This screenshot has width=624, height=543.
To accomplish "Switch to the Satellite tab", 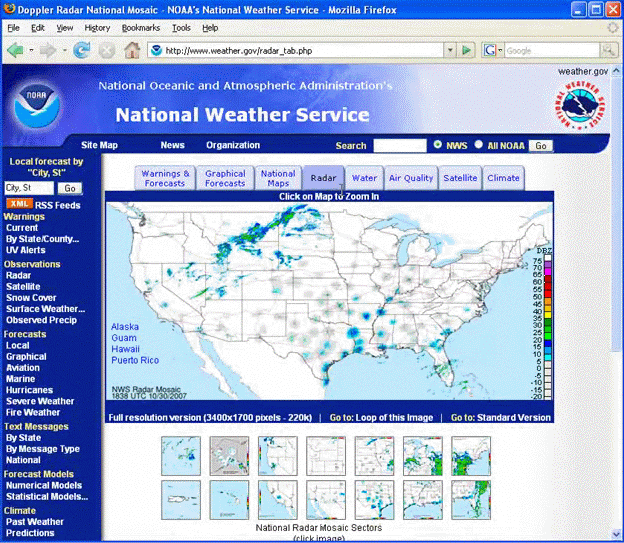I will [x=460, y=178].
